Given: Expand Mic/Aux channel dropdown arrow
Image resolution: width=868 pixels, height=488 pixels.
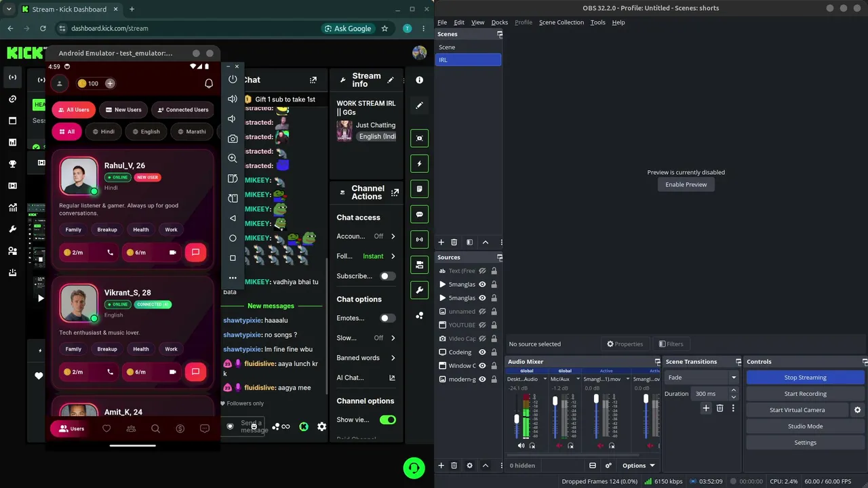Looking at the screenshot, I should click(578, 379).
